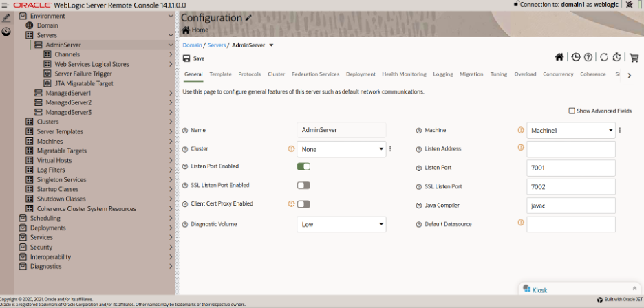Expand the Clusters chevron
This screenshot has width=644, height=308.
(x=171, y=122)
